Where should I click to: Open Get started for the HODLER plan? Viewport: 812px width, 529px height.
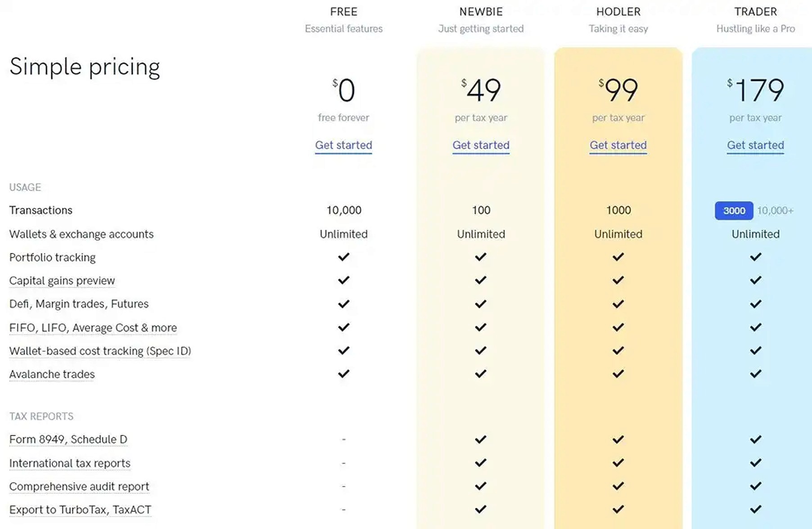[x=618, y=145]
